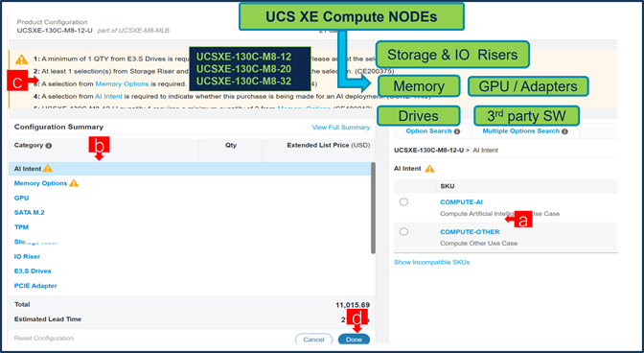644x353 pixels.
Task: Click the Cancel button
Action: 313,340
